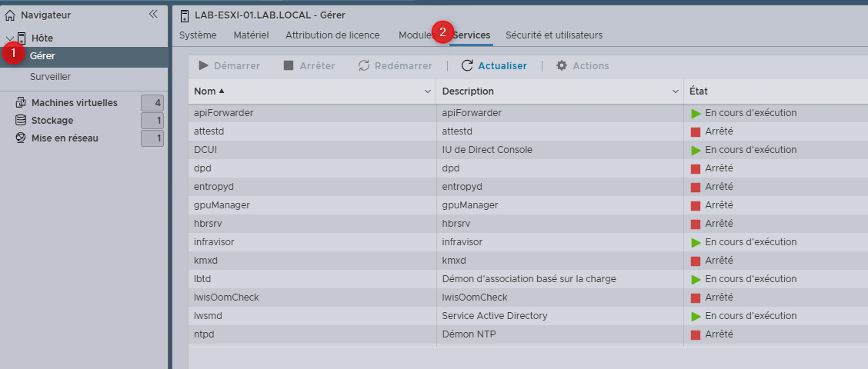
Task: Switch to the Attribution de licence tab
Action: [332, 35]
